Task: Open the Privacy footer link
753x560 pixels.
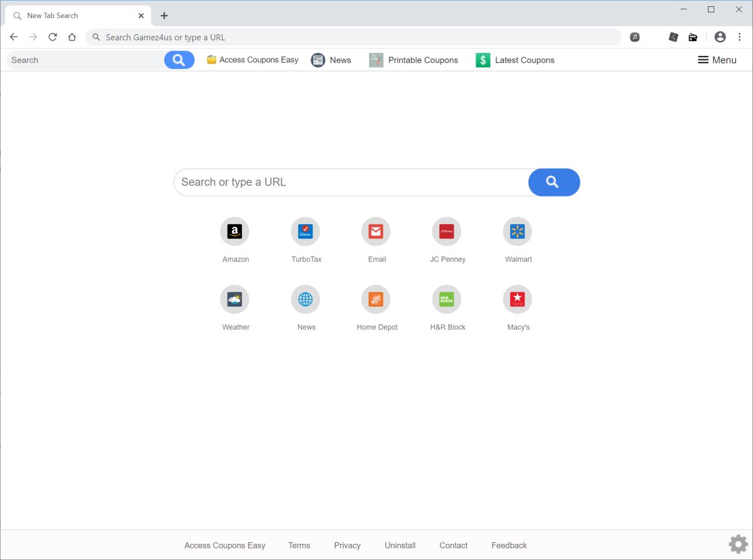Action: [x=347, y=545]
